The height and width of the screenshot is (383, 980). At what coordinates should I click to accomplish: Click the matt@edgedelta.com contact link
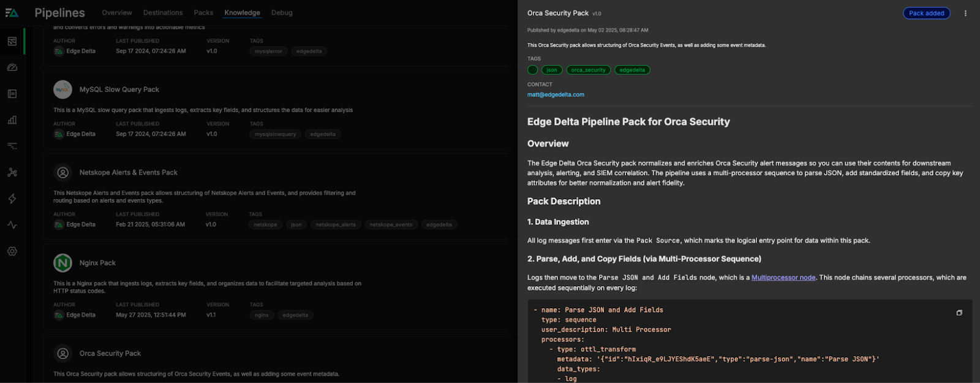(x=556, y=95)
